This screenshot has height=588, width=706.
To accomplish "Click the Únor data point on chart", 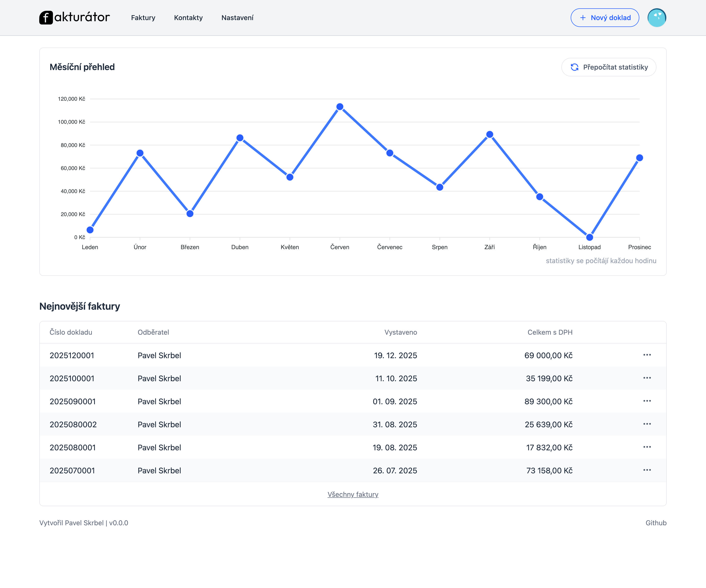I will (x=140, y=153).
